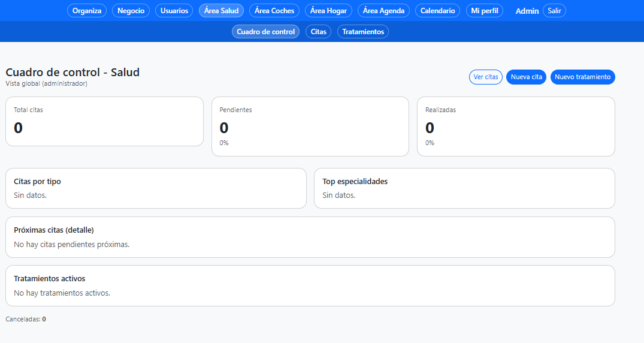Select the Cuadro de control subtab
644x343 pixels.
[265, 32]
